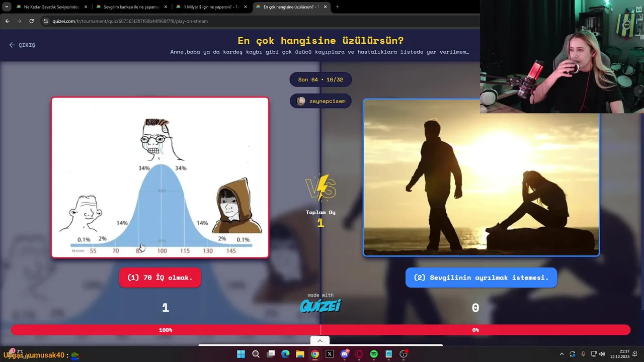Click the left-side vote count '1'

tap(166, 308)
